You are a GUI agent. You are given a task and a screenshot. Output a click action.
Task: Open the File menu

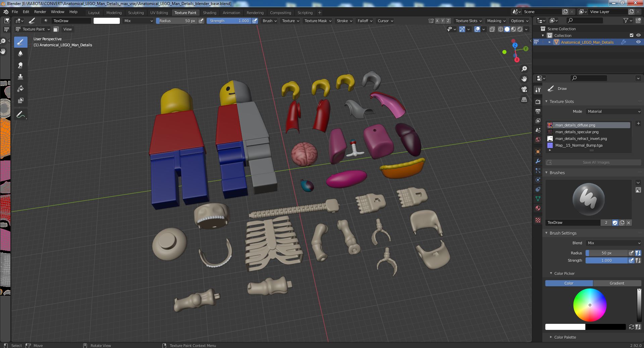[15, 12]
